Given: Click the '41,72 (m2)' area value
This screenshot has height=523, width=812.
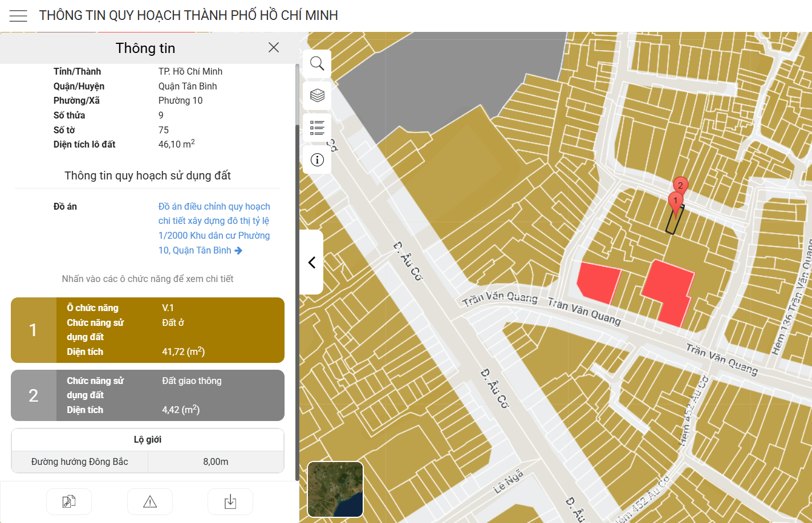Looking at the screenshot, I should (184, 352).
